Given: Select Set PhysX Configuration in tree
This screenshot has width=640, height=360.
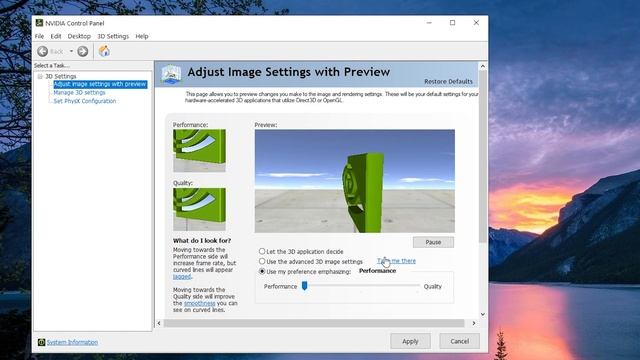Looking at the screenshot, I should tap(85, 101).
